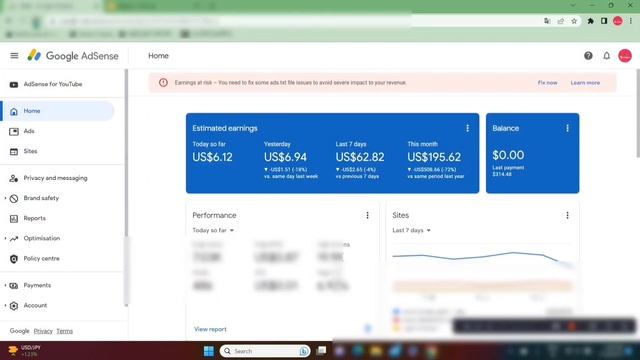This screenshot has width=640, height=360.
Task: Click the earnings at risk warning icon
Action: 163,82
